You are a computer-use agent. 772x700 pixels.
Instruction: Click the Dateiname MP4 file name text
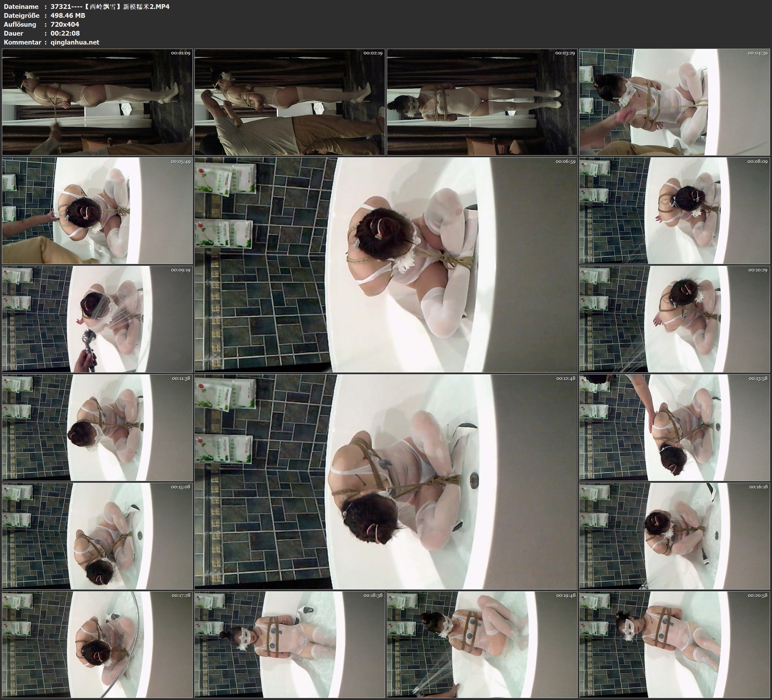110,6
